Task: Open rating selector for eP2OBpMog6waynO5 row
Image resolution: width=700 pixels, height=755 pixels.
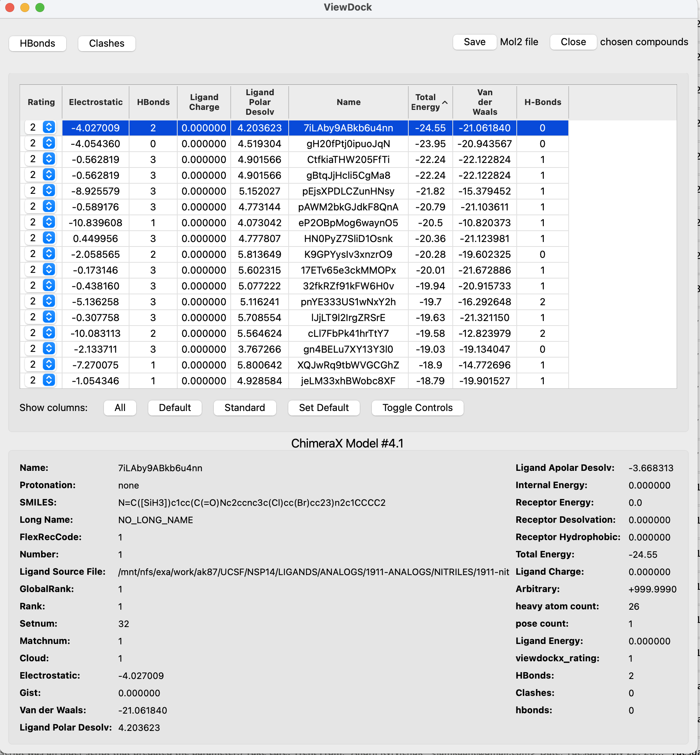Action: (x=49, y=222)
